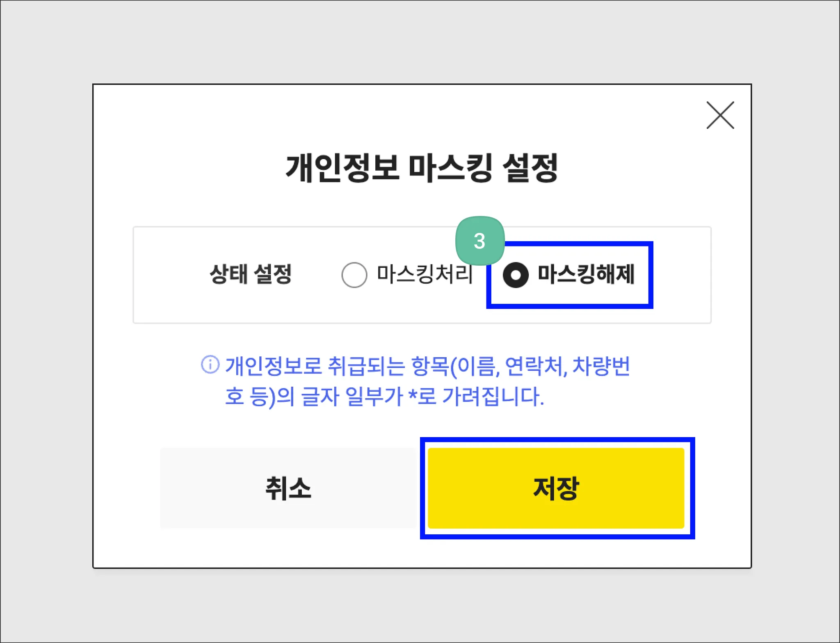Select the filled 마스킹해제 radio circle

[516, 275]
